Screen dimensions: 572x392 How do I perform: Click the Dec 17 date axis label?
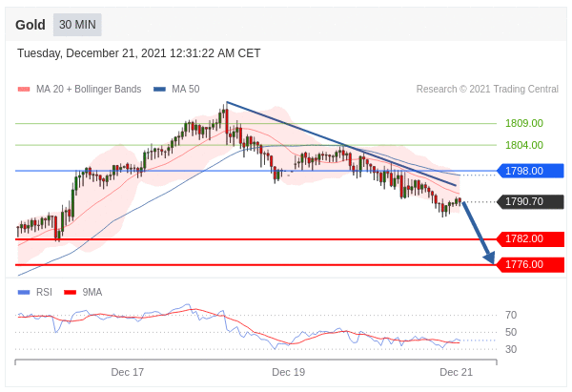(x=127, y=372)
